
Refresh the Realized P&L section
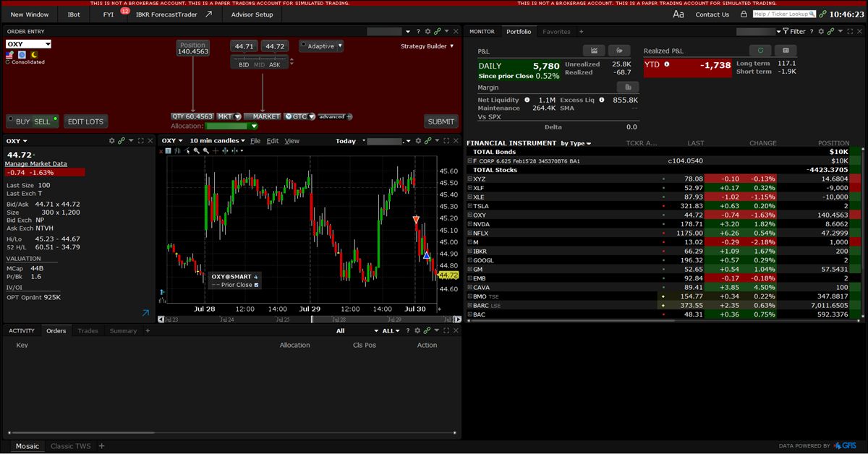click(x=760, y=51)
